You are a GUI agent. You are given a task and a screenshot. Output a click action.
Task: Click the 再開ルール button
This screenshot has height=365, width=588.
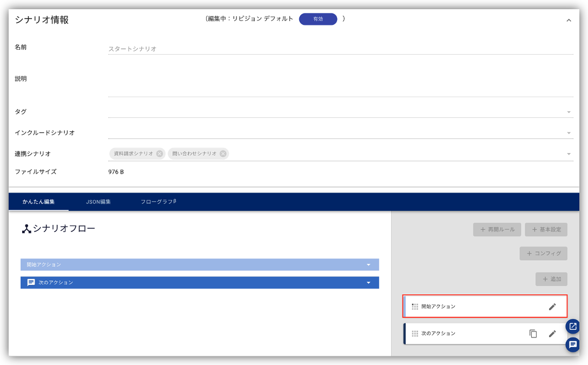[x=497, y=229]
